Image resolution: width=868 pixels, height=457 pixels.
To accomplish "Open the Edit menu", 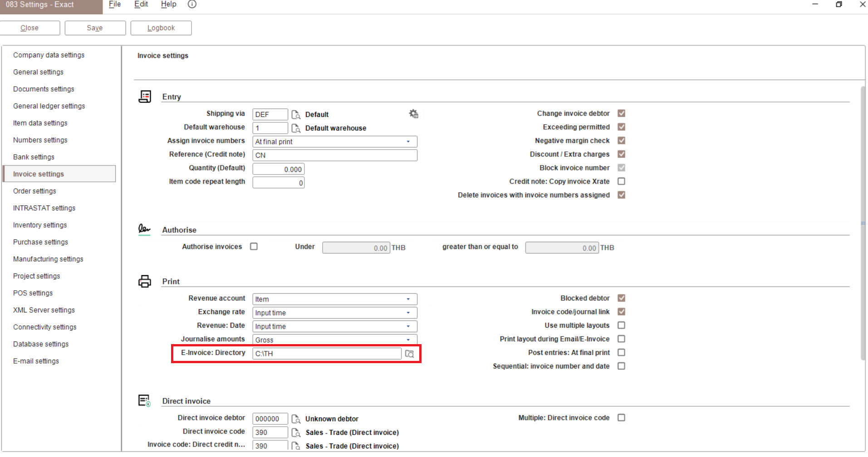I will tap(141, 5).
